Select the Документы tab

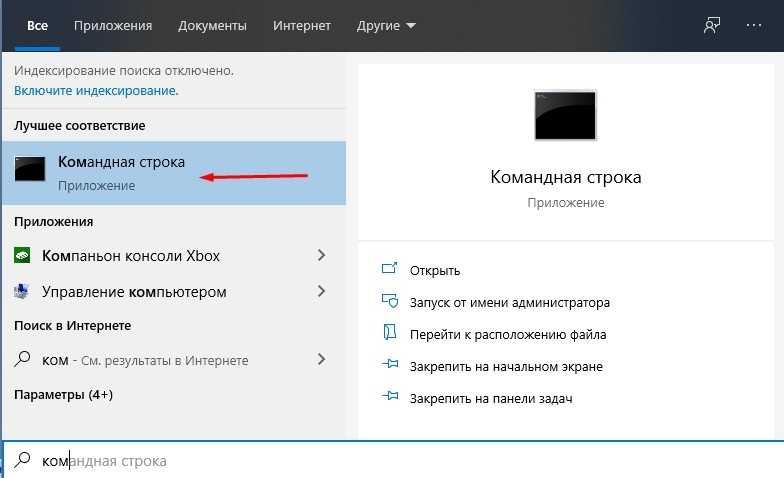(x=212, y=26)
